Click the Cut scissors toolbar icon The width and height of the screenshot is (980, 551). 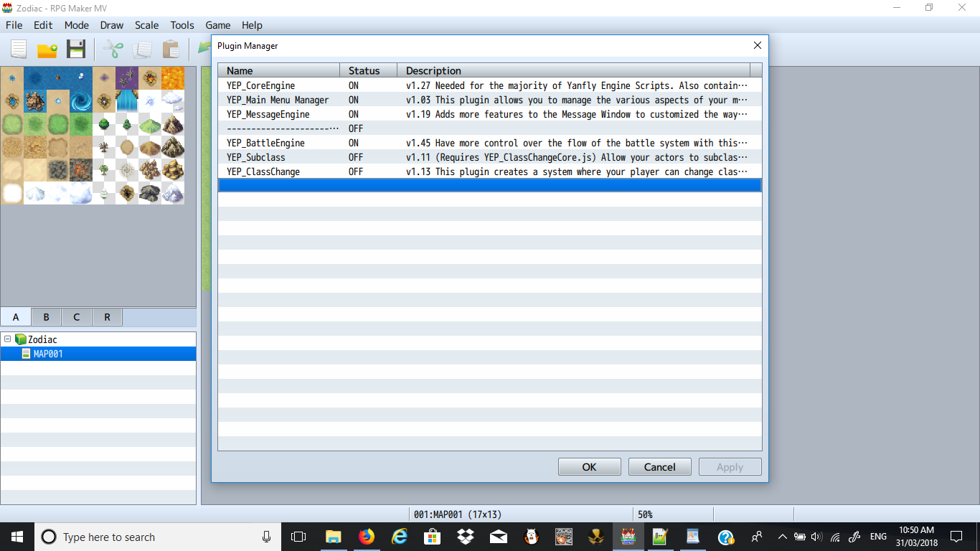(113, 50)
